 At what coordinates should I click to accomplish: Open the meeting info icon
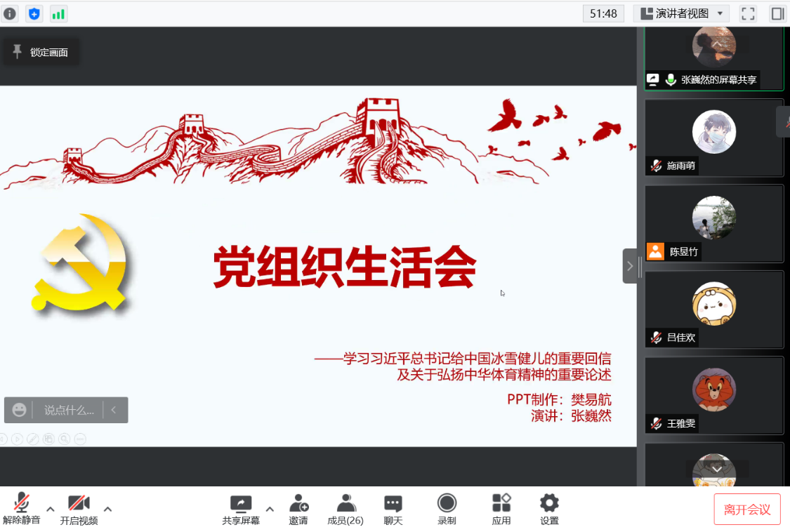click(x=10, y=13)
